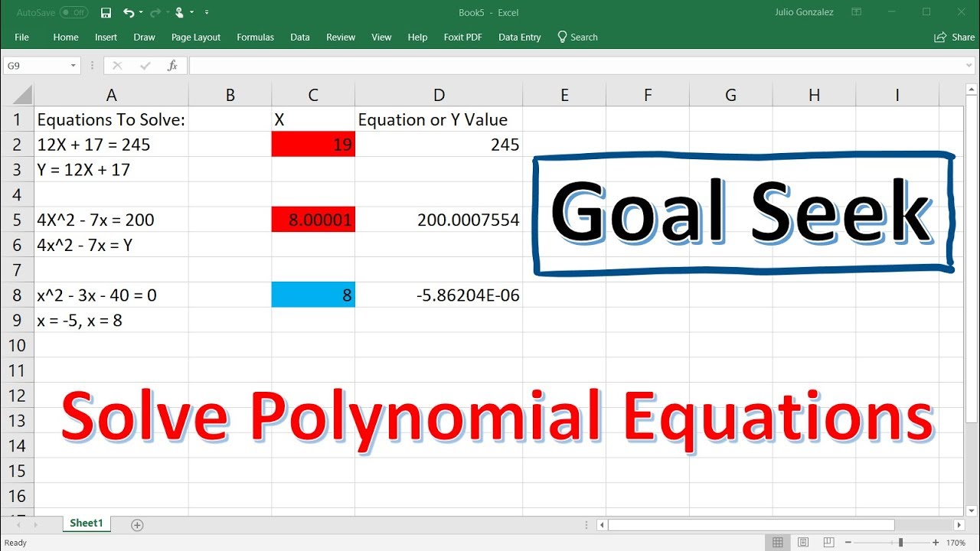Open the Draw ribbon tab
The height and width of the screenshot is (551, 980).
point(144,37)
